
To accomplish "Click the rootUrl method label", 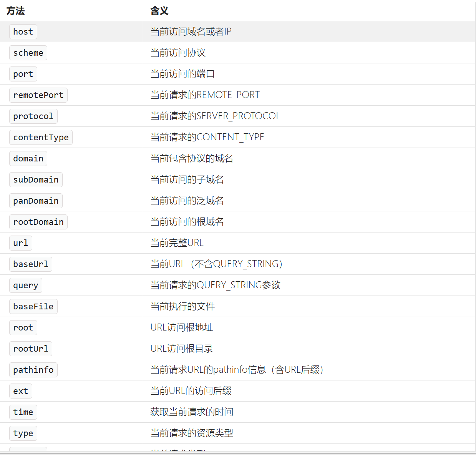I will click(30, 349).
